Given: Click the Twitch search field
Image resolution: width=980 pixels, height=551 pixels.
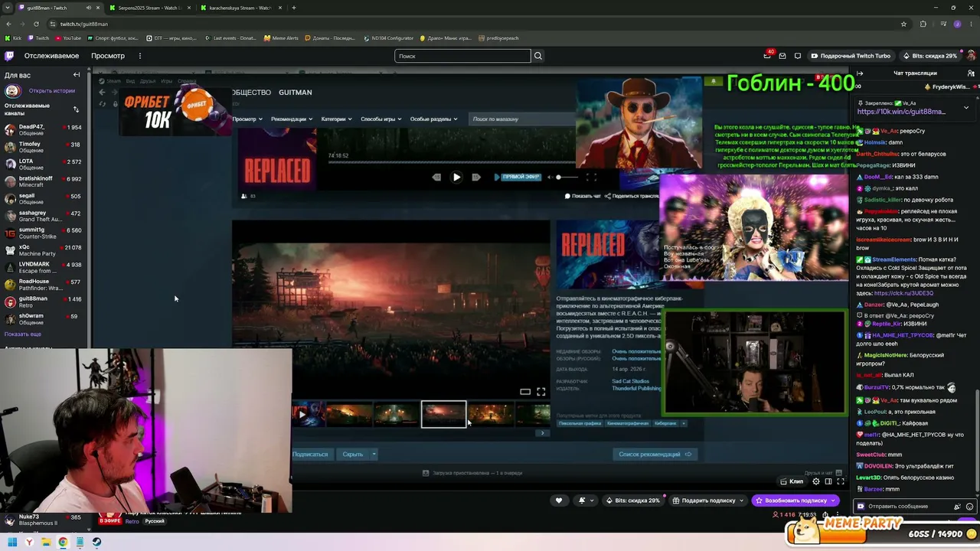Looking at the screenshot, I should [x=462, y=56].
